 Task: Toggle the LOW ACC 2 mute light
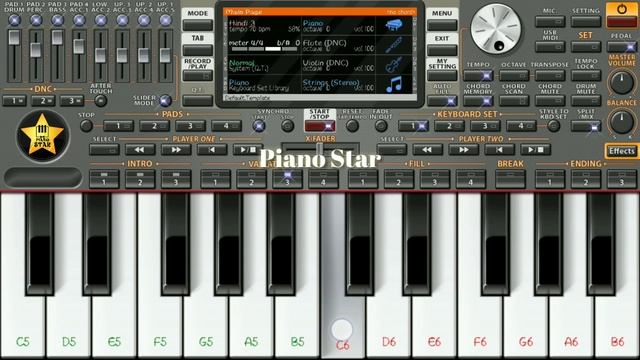pyautogui.click(x=100, y=20)
